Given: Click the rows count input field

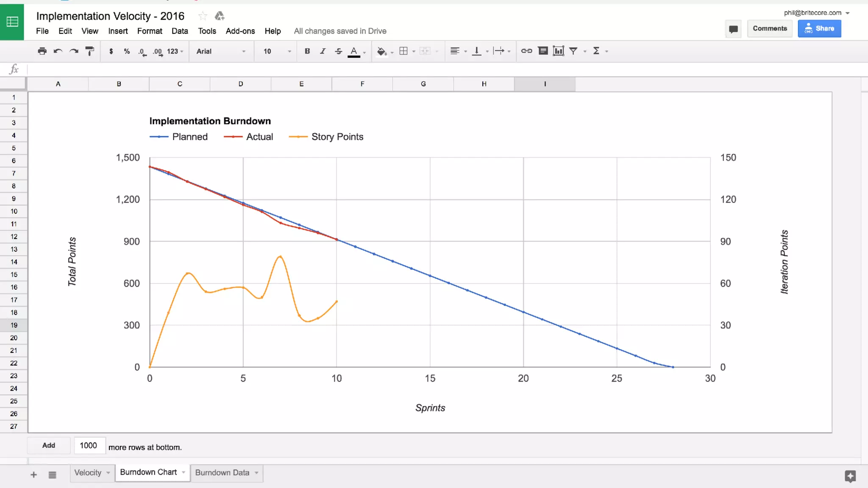Looking at the screenshot, I should coord(89,446).
